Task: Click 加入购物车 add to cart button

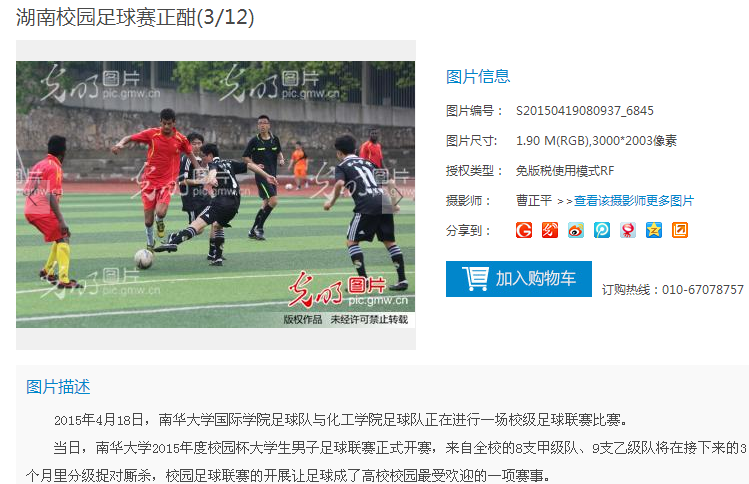Action: (x=519, y=279)
